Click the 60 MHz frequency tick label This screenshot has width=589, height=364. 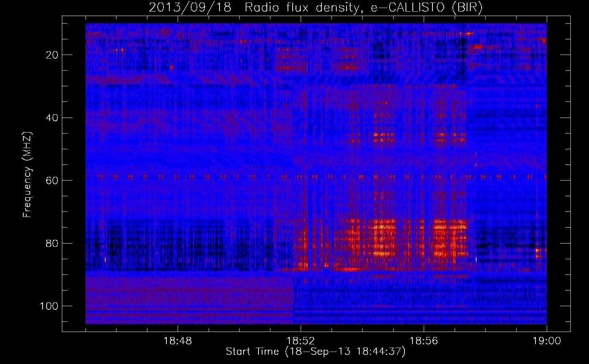point(52,181)
